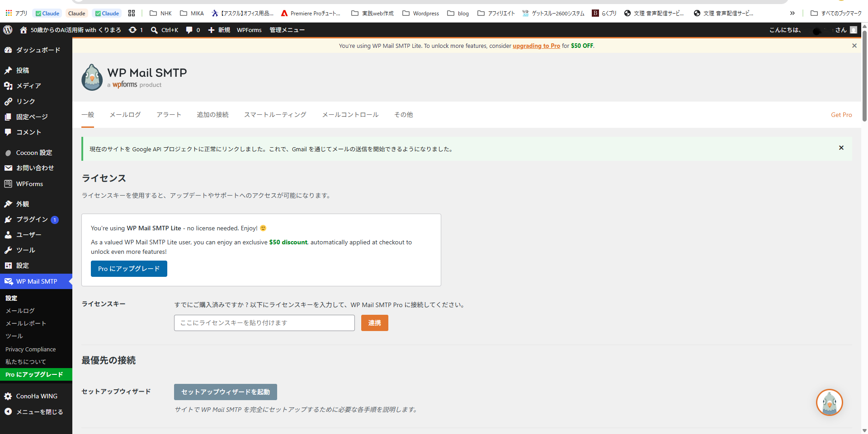This screenshot has height=434, width=868.
Task: Open ConoHa WING from the sidebar
Action: 36,396
